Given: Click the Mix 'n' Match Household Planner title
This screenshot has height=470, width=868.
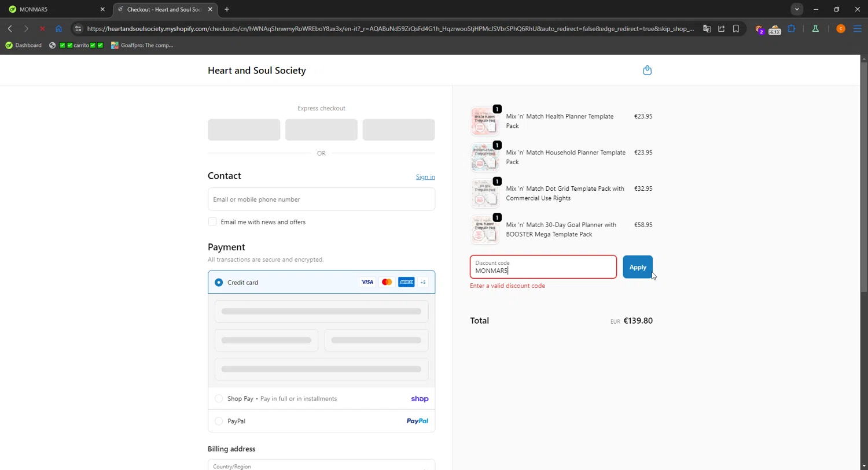Looking at the screenshot, I should (x=566, y=157).
